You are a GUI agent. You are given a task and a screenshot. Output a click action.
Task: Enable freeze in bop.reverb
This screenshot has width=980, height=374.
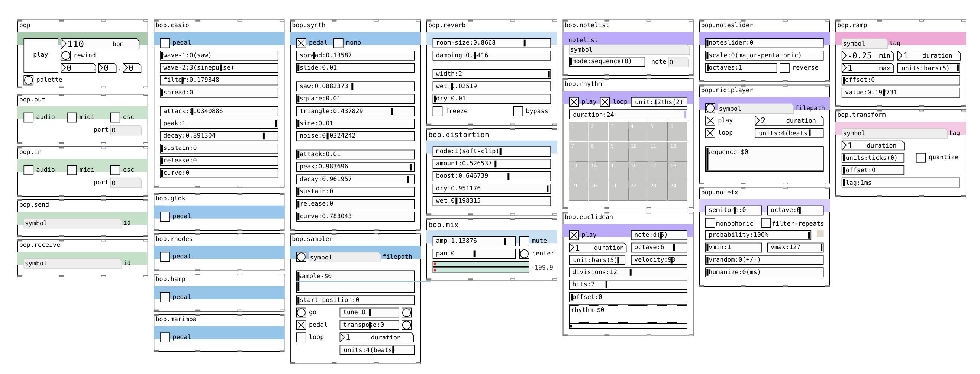pos(437,111)
